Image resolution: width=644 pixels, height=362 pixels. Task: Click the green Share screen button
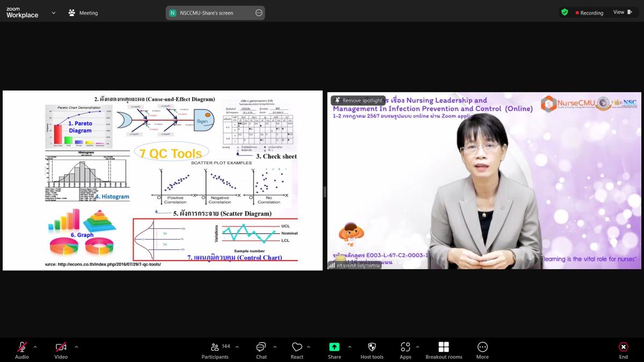point(334,350)
